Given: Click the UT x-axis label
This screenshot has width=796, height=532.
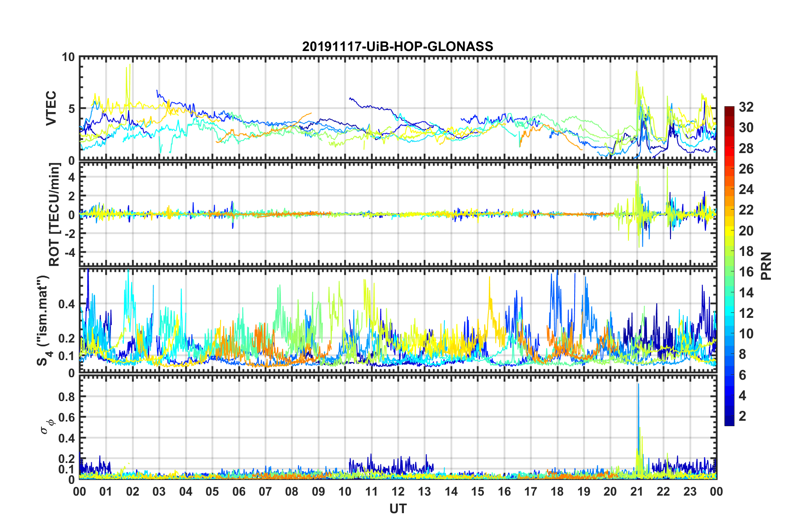Looking at the screenshot, I should 398,509.
